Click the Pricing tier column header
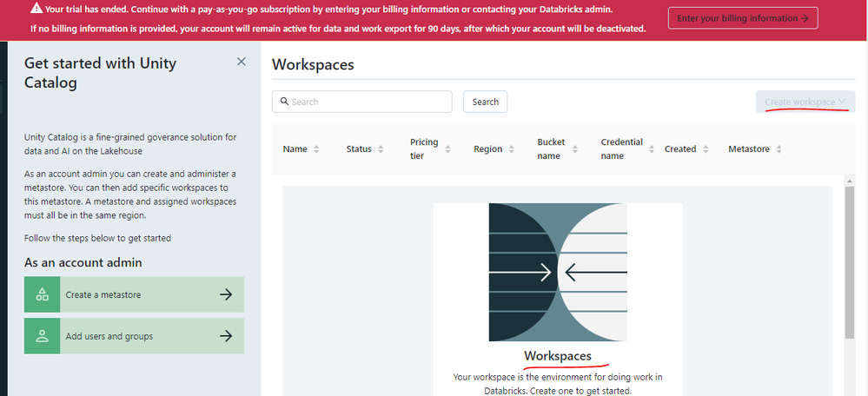 click(x=424, y=148)
